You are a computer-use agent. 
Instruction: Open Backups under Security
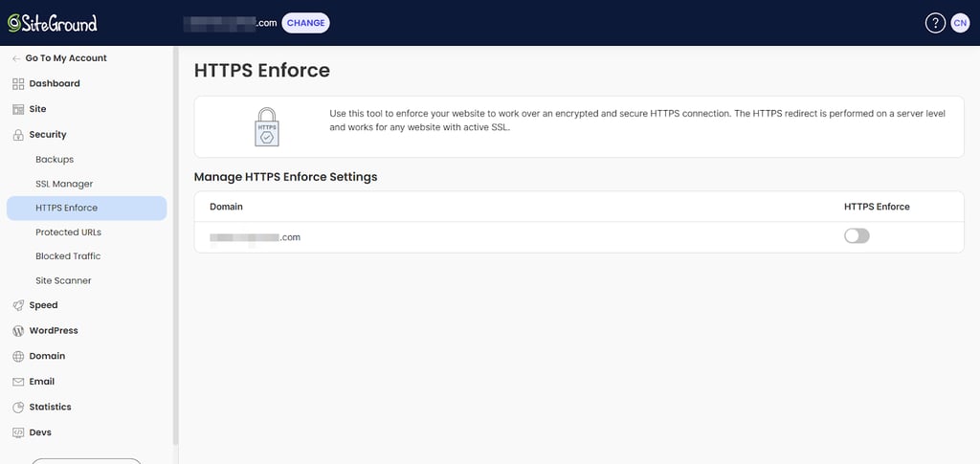[x=55, y=160]
